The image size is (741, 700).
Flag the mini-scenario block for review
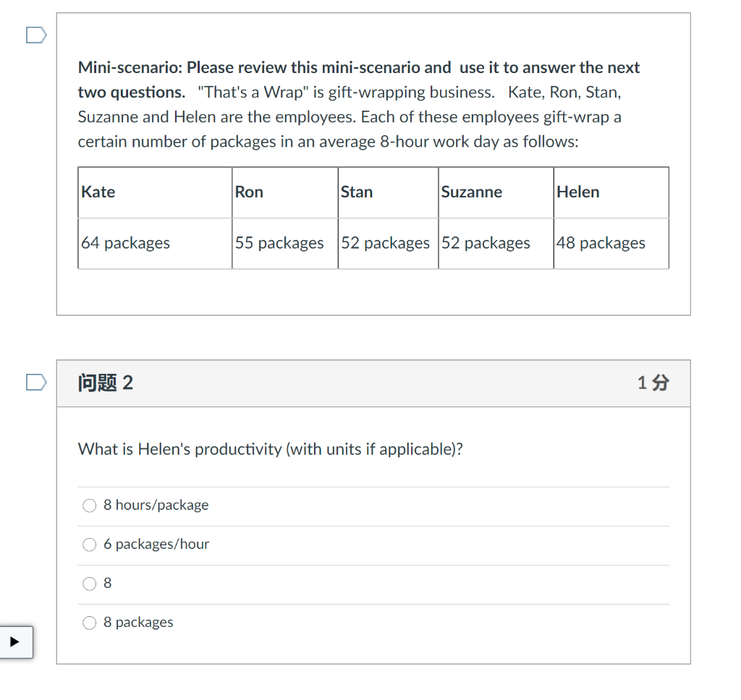35,35
